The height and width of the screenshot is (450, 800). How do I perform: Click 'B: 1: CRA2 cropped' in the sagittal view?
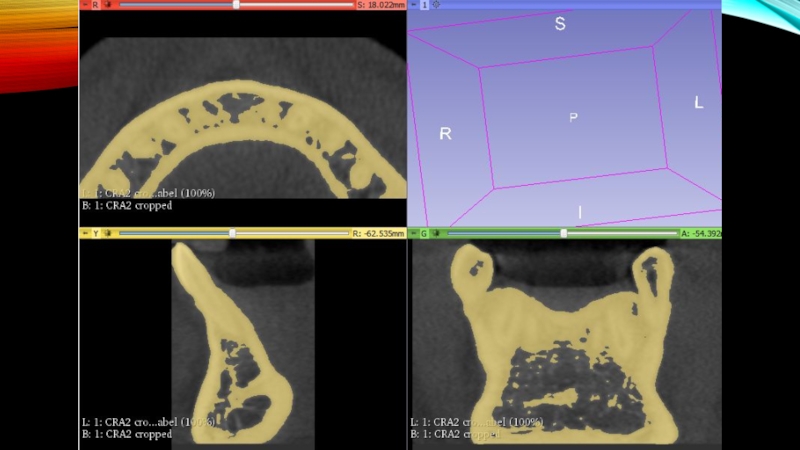click(127, 434)
